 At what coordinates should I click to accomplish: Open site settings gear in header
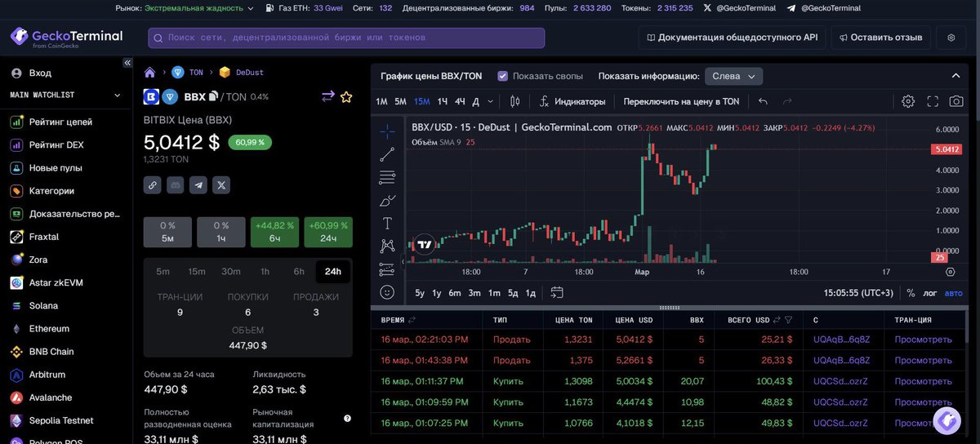(x=951, y=38)
